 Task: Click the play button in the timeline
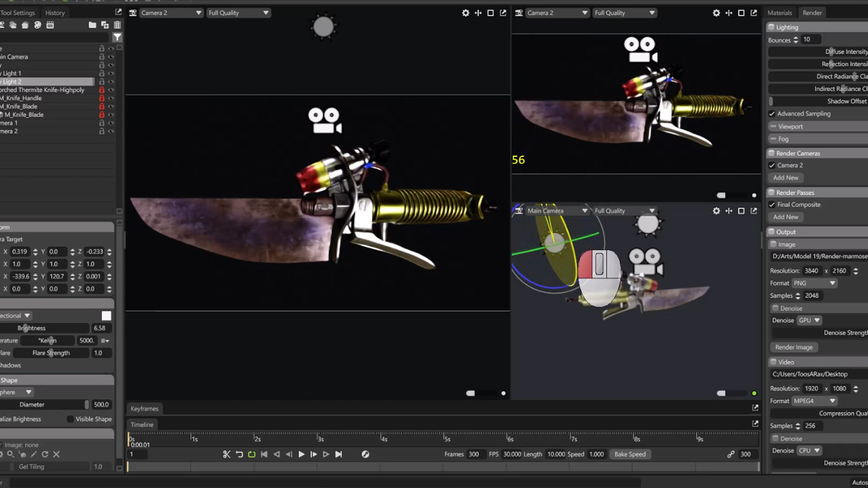click(301, 454)
